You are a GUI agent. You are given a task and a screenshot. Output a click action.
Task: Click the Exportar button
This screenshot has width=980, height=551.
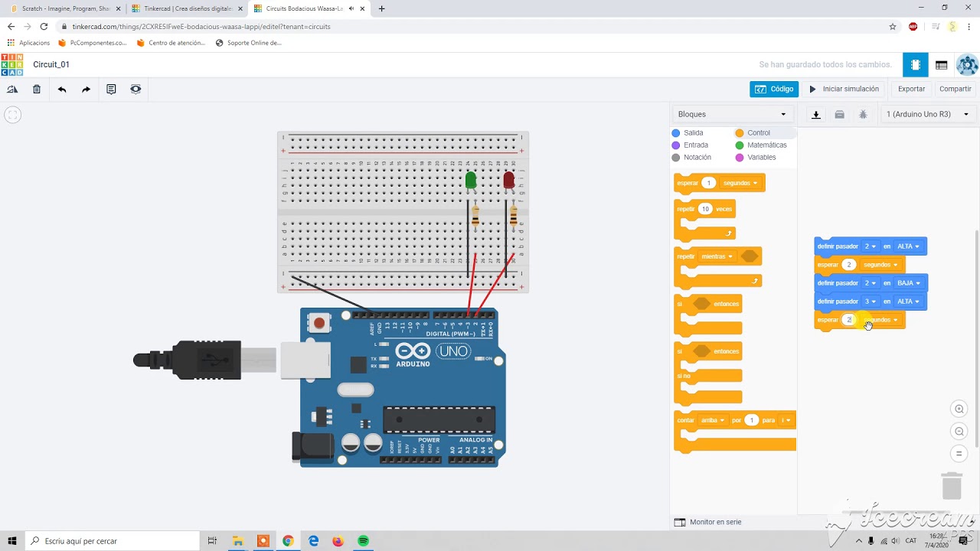tap(911, 90)
